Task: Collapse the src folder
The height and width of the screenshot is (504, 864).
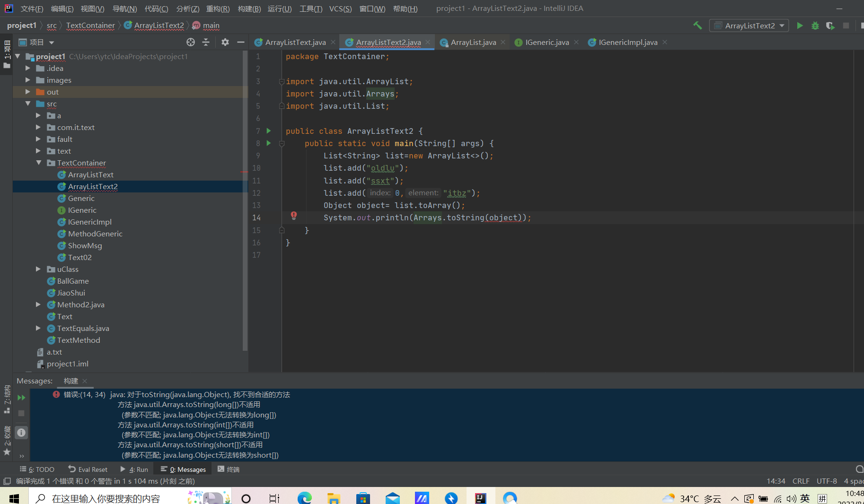Action: click(28, 104)
